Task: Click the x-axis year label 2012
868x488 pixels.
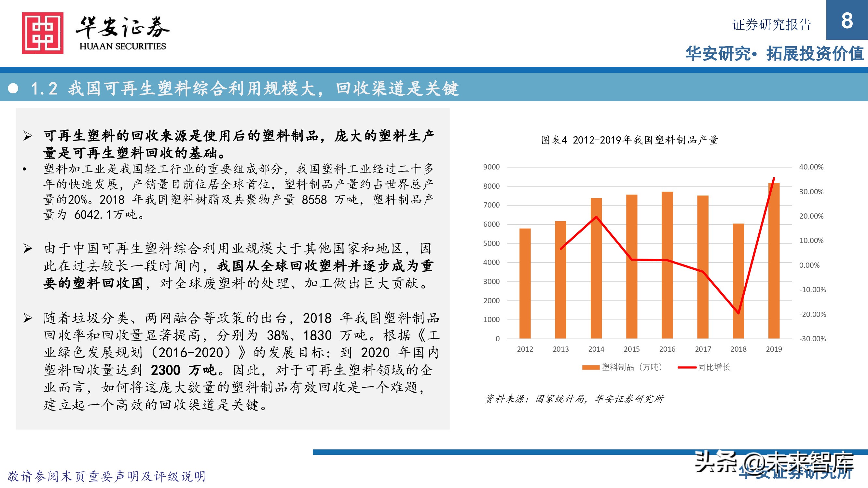Action: (x=525, y=349)
